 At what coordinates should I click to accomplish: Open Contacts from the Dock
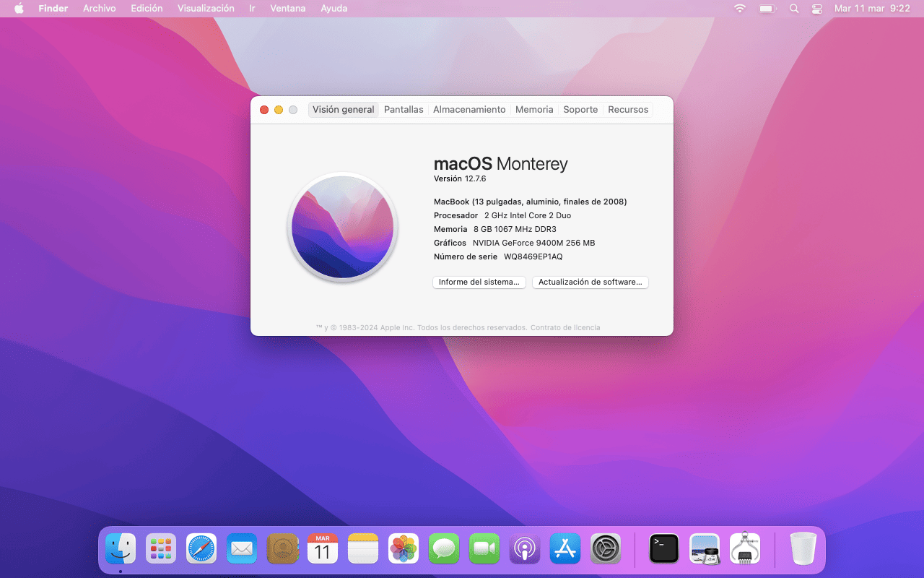point(282,549)
